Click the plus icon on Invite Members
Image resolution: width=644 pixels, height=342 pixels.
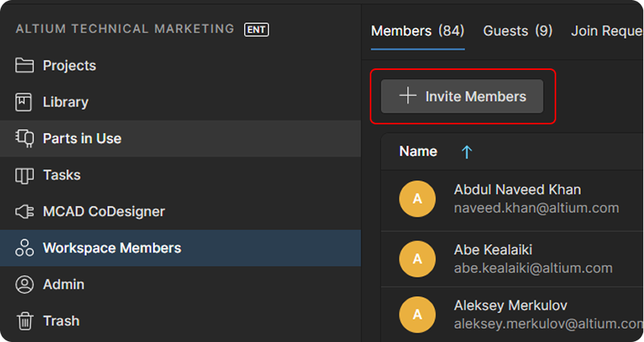coord(407,96)
